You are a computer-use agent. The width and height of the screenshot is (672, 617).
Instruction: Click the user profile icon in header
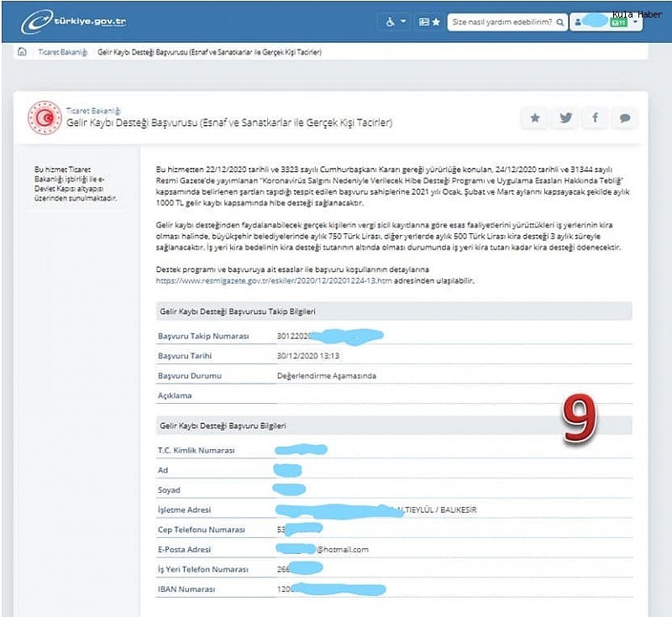578,22
